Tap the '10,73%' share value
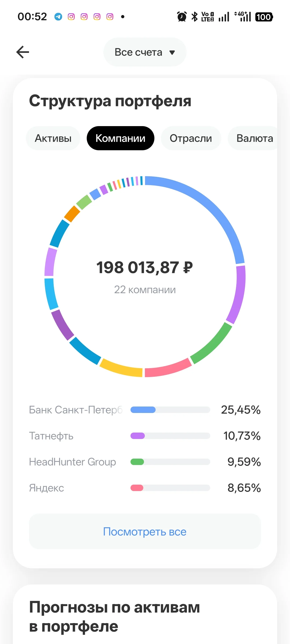 click(x=242, y=436)
